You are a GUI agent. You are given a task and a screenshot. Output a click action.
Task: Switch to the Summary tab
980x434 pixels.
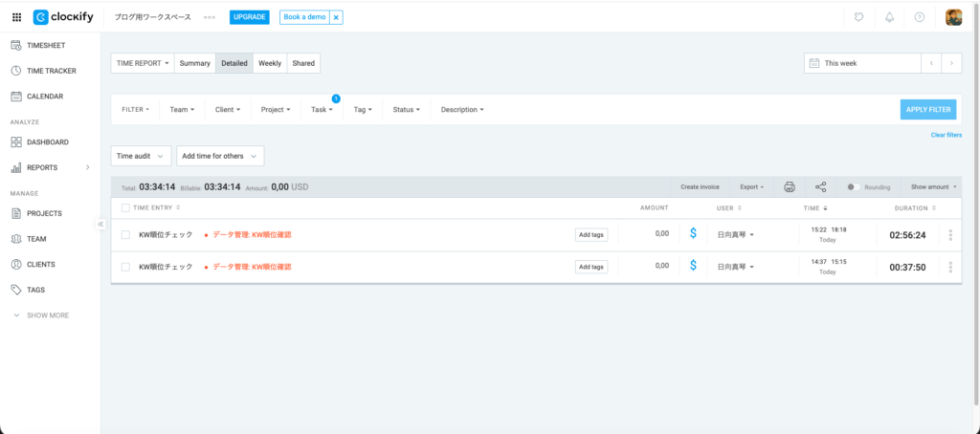[194, 63]
